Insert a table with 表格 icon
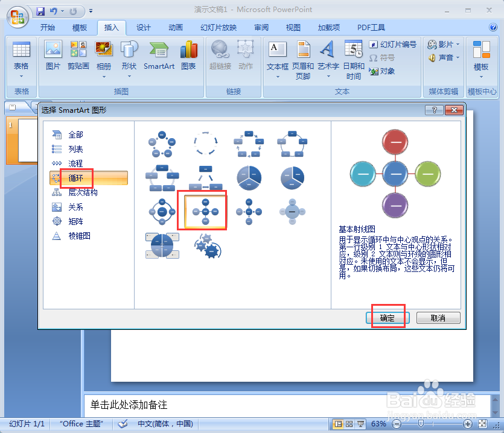Viewport: 504px width, 433px height. pyautogui.click(x=21, y=55)
